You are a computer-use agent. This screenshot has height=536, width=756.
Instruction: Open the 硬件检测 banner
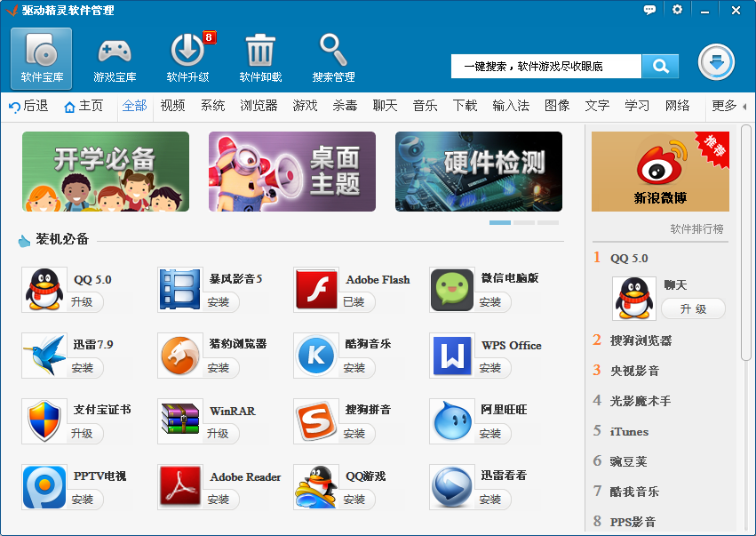click(479, 172)
